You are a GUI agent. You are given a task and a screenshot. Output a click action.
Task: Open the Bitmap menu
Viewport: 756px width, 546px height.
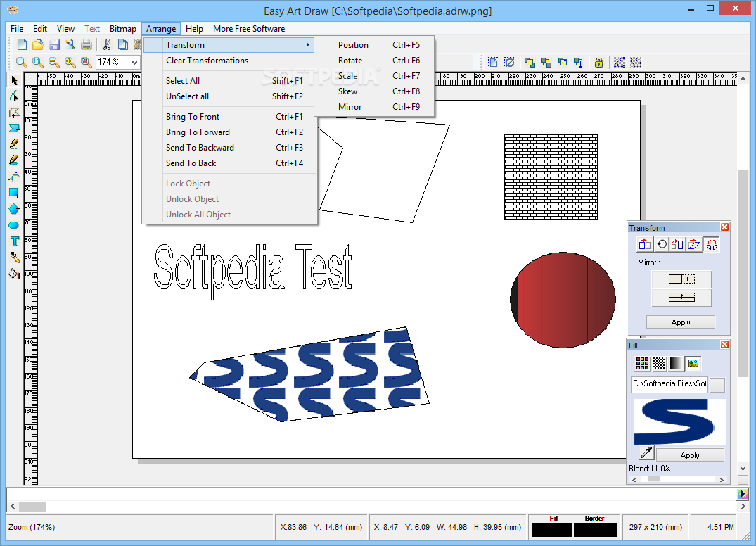123,29
